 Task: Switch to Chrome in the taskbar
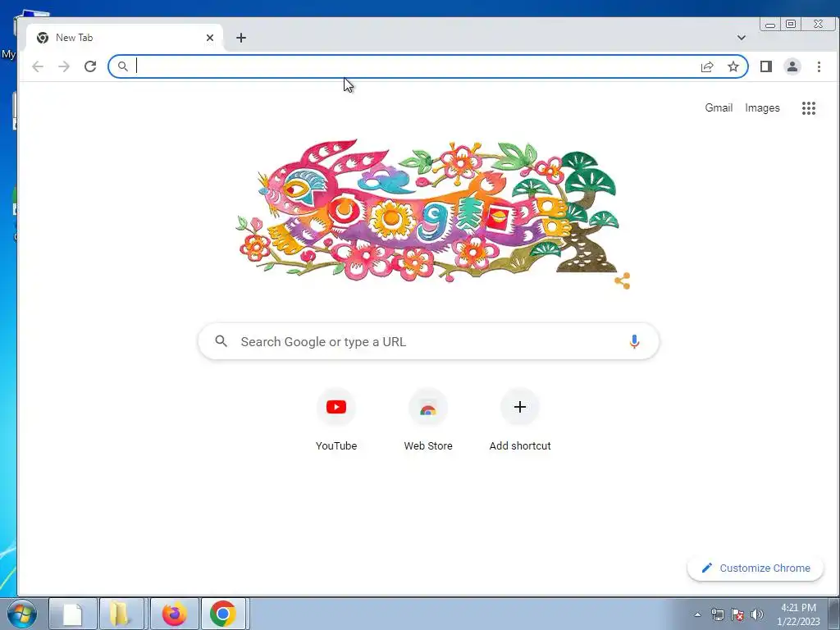pos(223,614)
